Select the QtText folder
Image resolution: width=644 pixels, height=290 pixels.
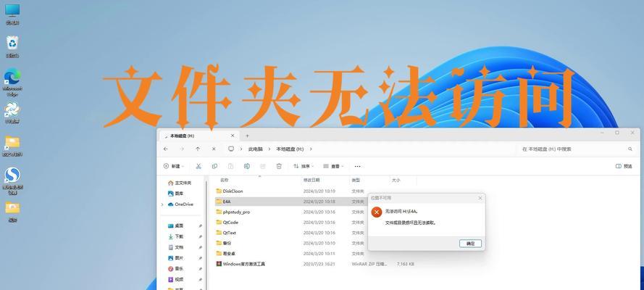pyautogui.click(x=229, y=233)
